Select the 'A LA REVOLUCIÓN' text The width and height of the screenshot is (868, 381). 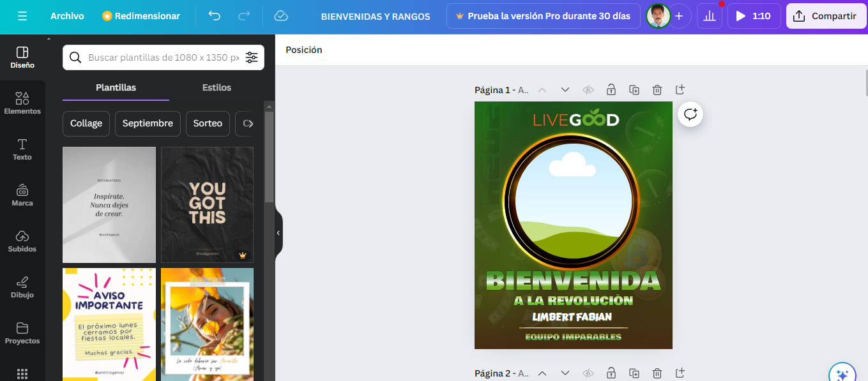(573, 301)
